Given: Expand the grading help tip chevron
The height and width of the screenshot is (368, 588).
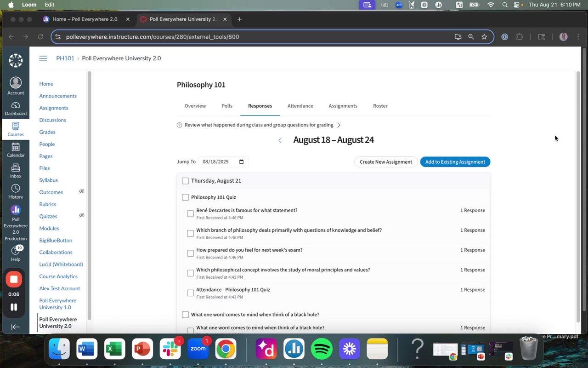Looking at the screenshot, I should (x=339, y=125).
